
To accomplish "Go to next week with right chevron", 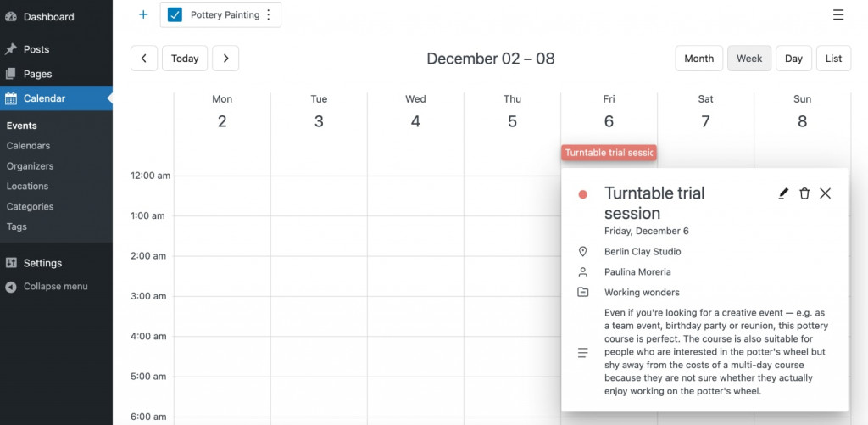I will (x=225, y=59).
